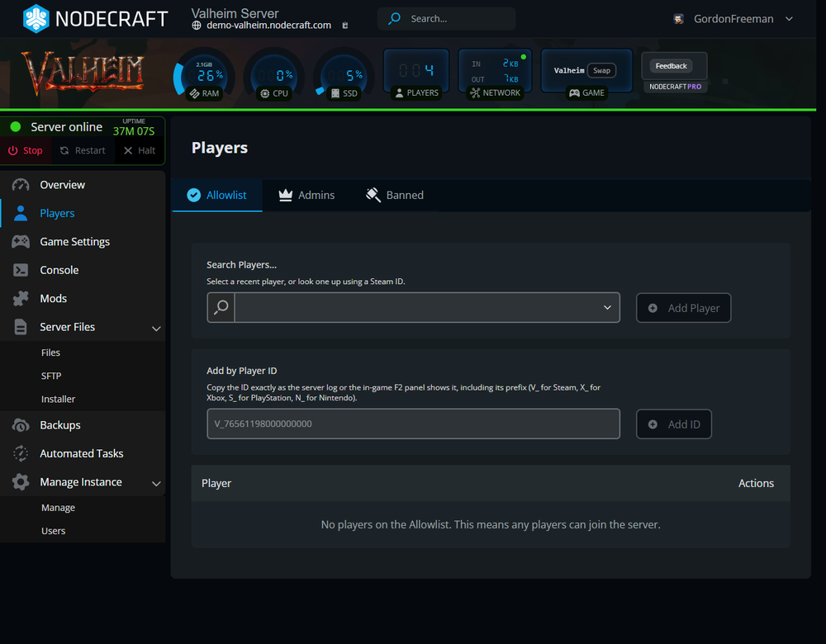Focus the Search Players combo field

[x=414, y=307]
